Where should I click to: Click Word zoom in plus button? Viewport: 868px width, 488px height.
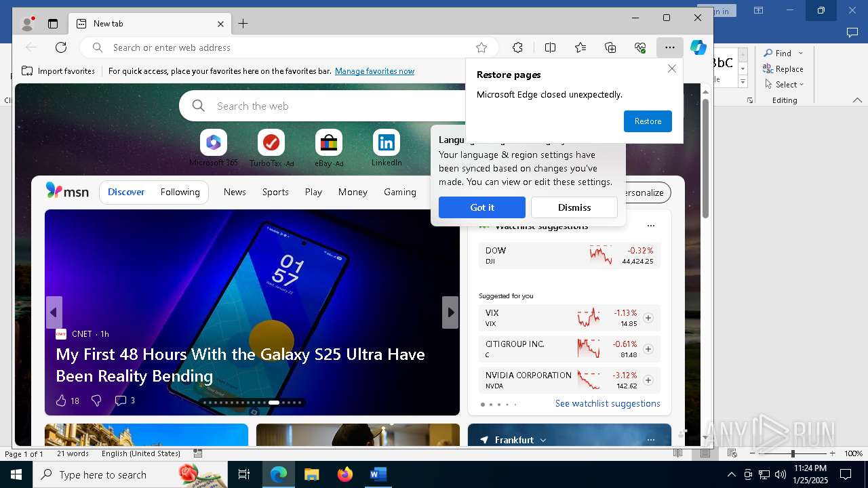(833, 453)
